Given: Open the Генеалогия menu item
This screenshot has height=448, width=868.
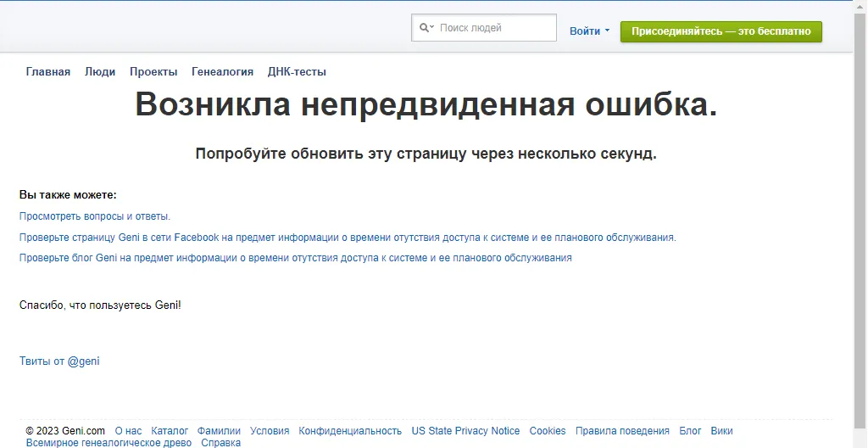Looking at the screenshot, I should pyautogui.click(x=223, y=71).
